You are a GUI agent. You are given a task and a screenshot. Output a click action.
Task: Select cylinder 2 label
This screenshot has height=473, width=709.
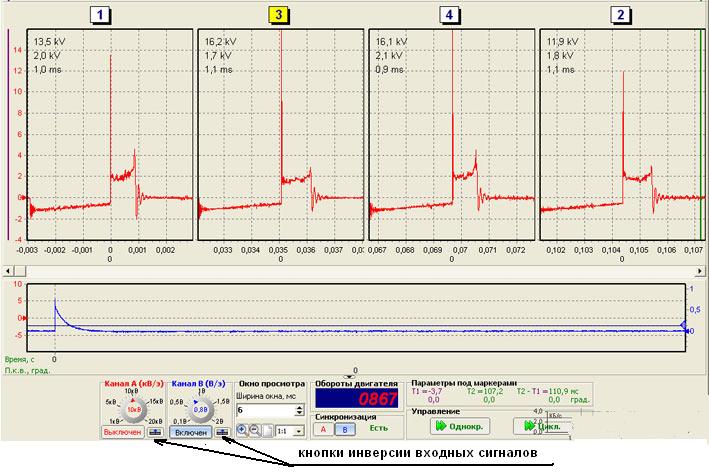[620, 15]
